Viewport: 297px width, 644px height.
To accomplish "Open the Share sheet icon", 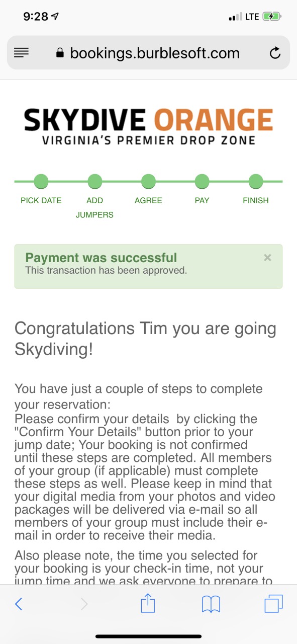I will (148, 603).
